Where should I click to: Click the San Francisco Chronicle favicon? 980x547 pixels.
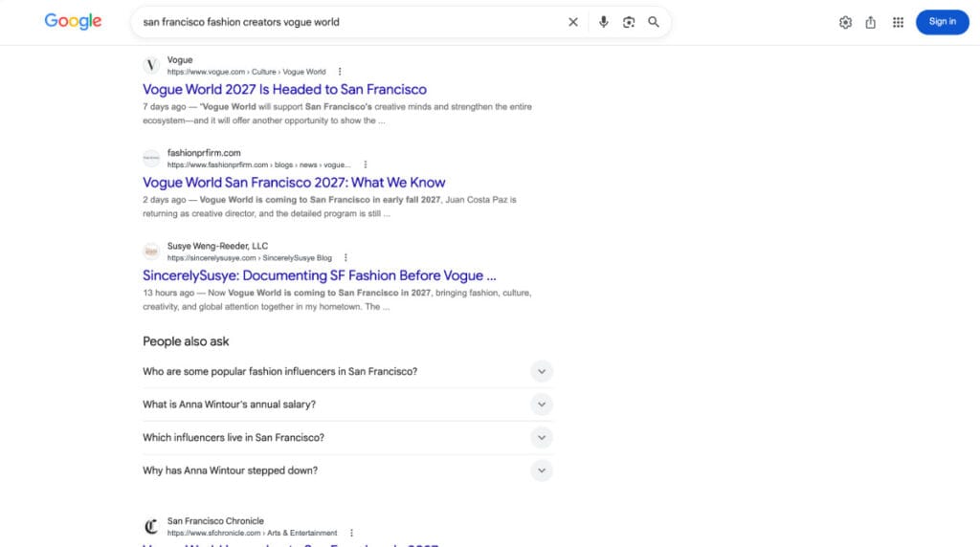(x=151, y=526)
